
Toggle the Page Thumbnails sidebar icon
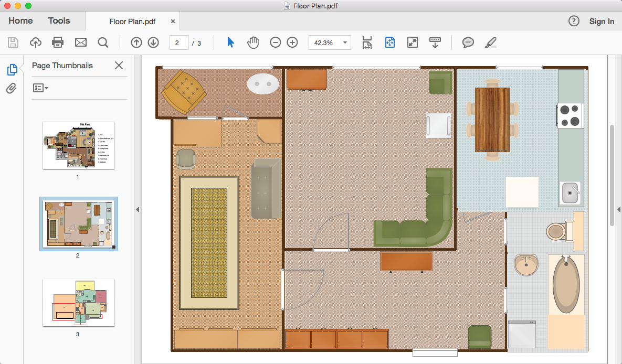pyautogui.click(x=12, y=69)
